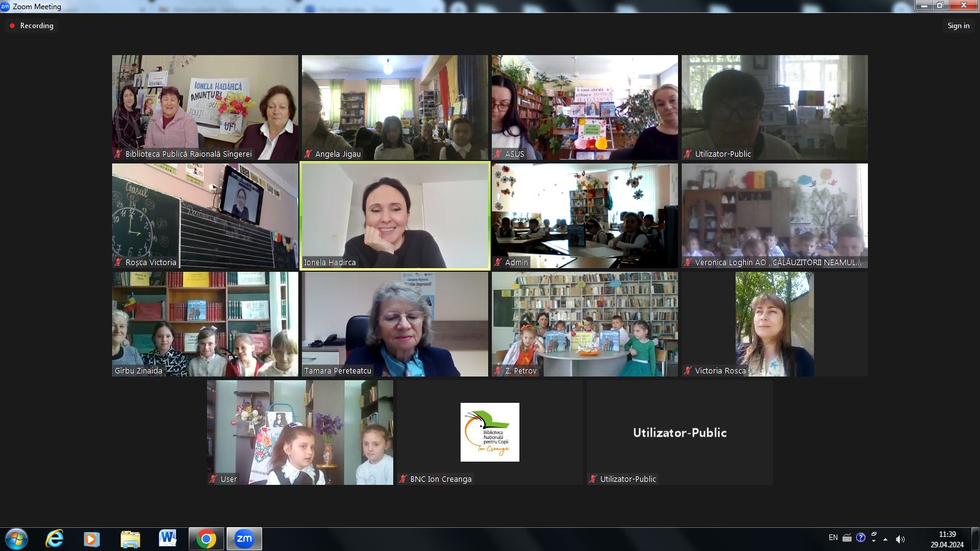Screen dimensions: 980x551
Task: Click the Sign in button
Action: [958, 26]
